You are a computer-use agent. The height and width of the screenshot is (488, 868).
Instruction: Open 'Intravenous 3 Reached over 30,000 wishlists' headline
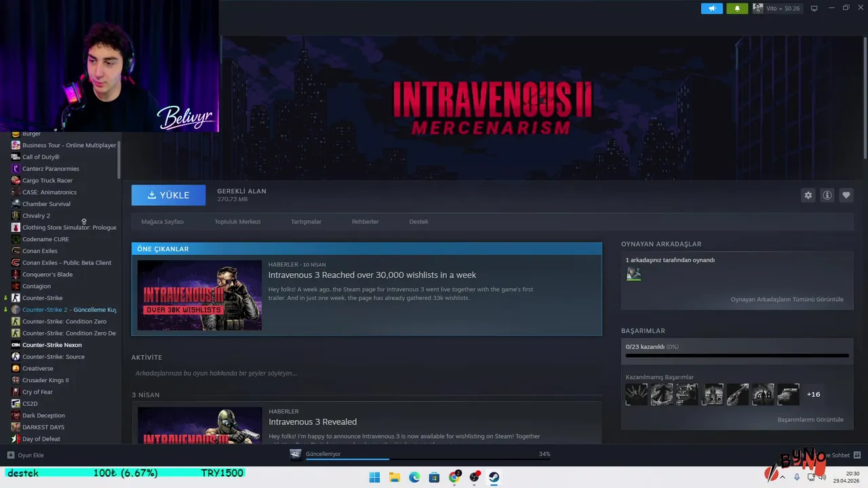tap(372, 275)
